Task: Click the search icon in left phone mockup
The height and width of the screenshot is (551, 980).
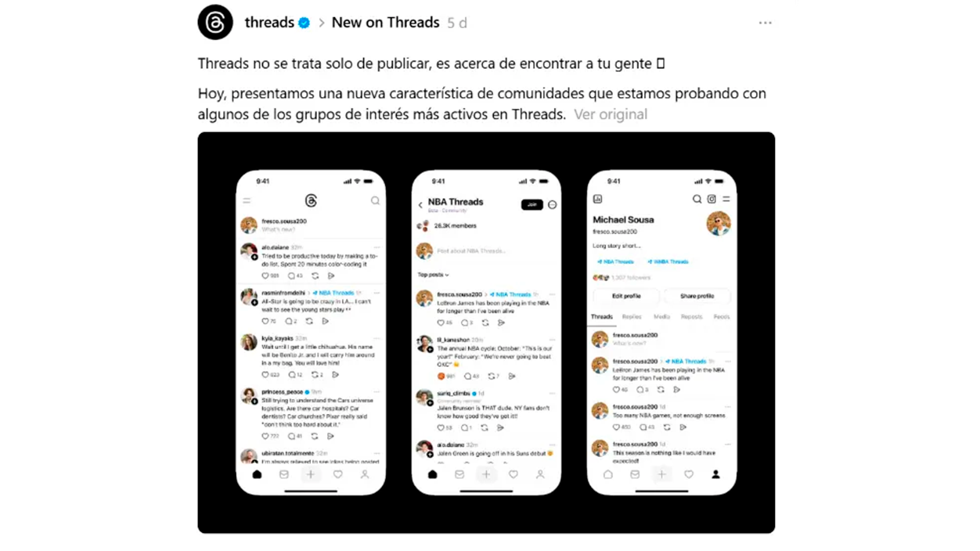Action: point(375,200)
